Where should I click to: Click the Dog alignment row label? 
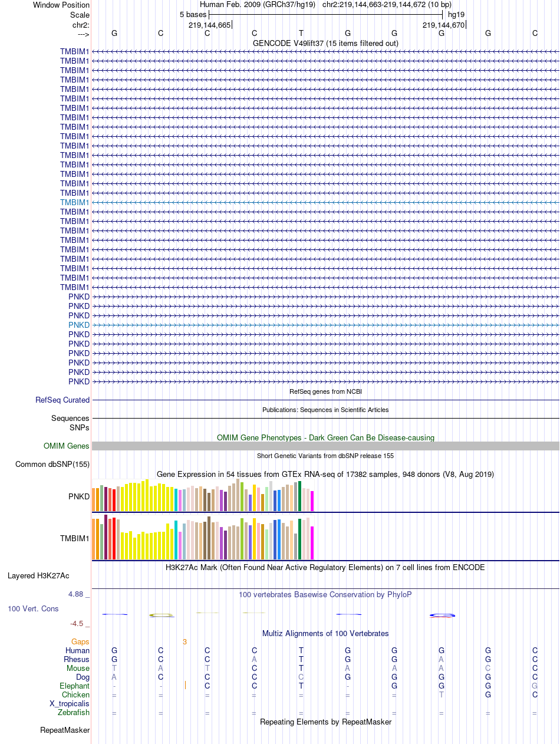point(83,677)
